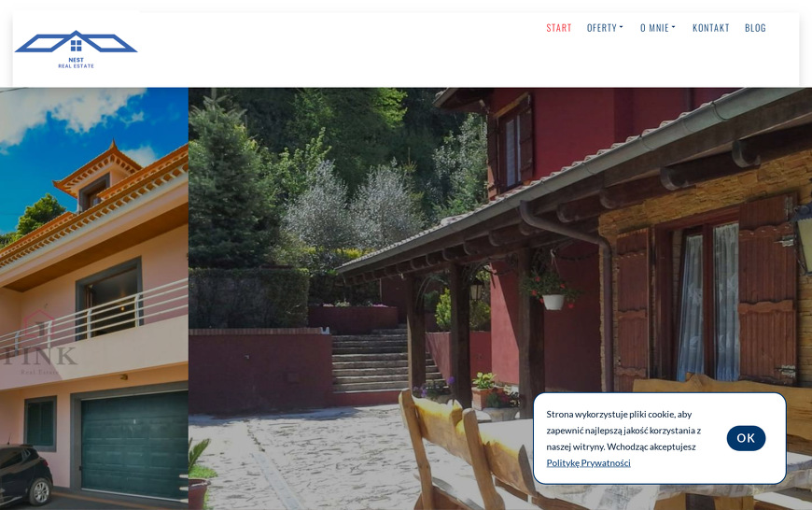Click the wooden chalet main slider image

(499, 299)
